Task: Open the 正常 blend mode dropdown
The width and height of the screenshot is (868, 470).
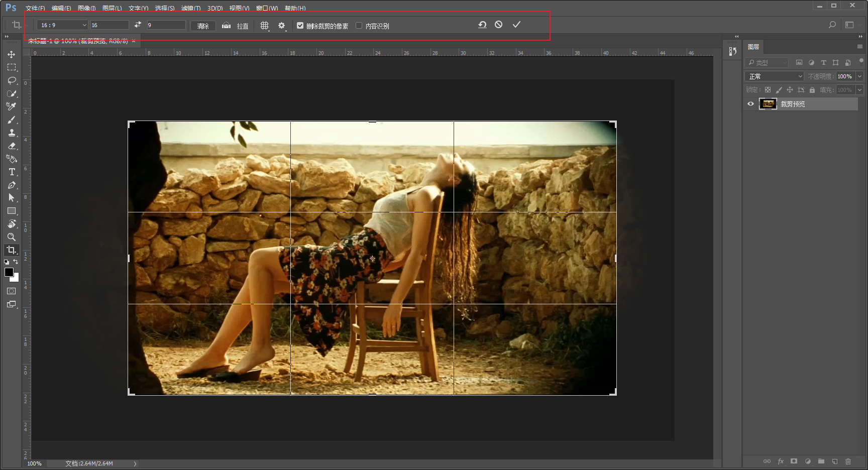Action: pos(775,76)
